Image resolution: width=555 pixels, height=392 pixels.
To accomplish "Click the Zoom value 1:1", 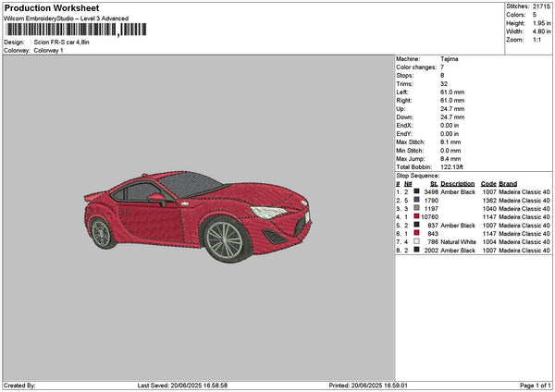I will click(536, 40).
